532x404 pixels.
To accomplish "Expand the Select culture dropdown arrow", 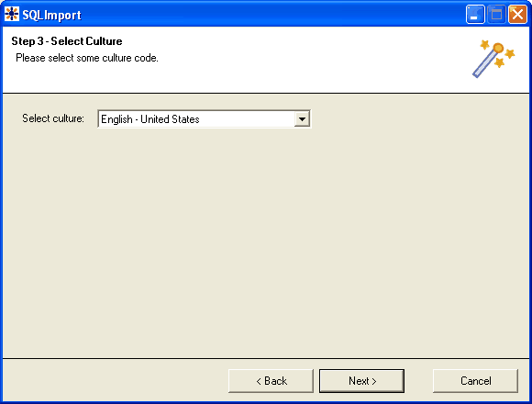I will [302, 118].
